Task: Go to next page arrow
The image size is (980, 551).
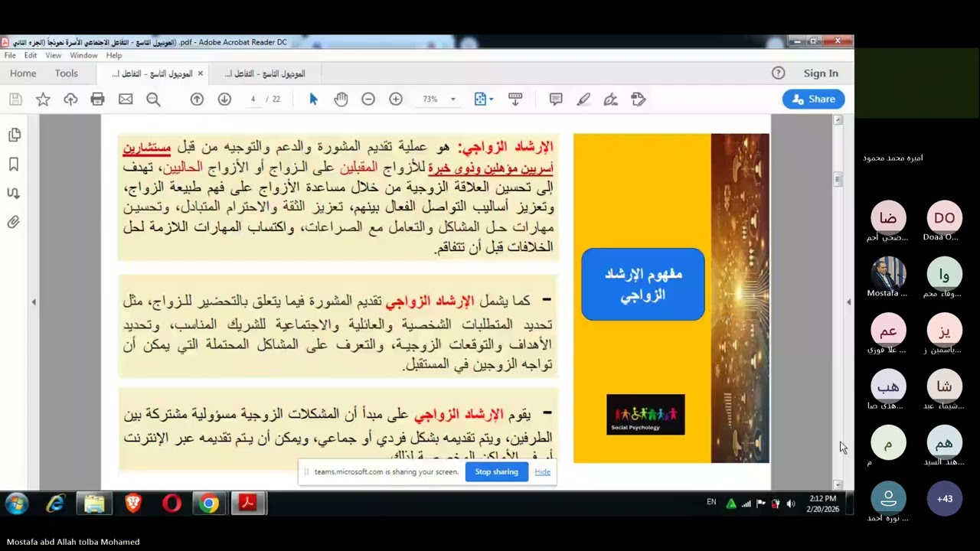Action: 224,99
